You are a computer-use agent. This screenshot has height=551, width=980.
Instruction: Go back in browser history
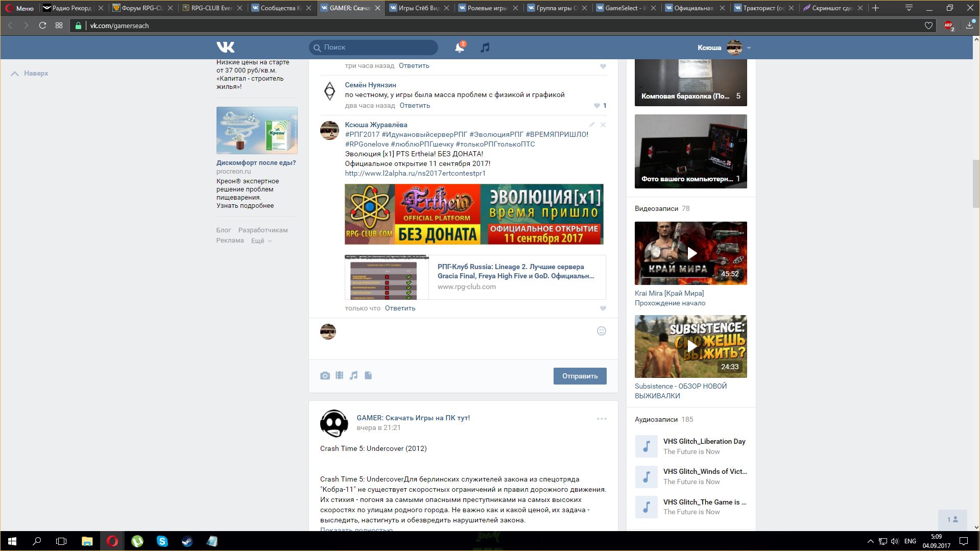(x=10, y=26)
